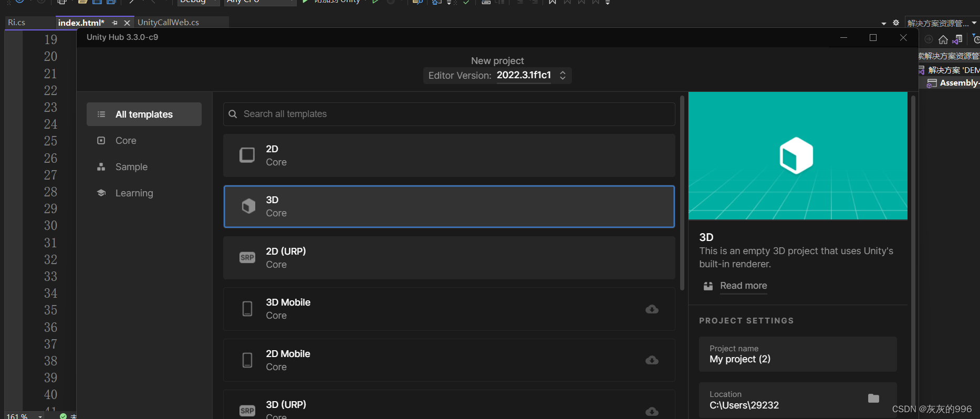Click the phone icon of 2D Mobile
Screen dimensions: 980x419
(247, 360)
